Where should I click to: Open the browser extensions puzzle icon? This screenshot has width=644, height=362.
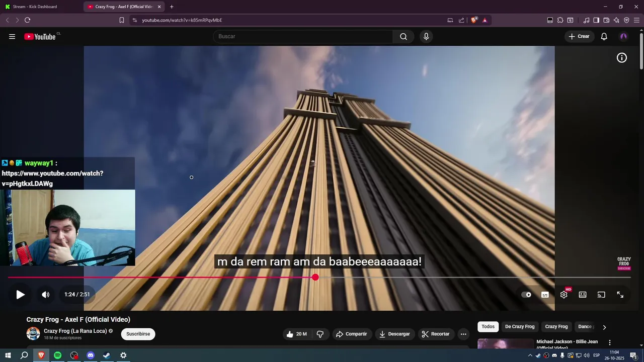coord(560,20)
